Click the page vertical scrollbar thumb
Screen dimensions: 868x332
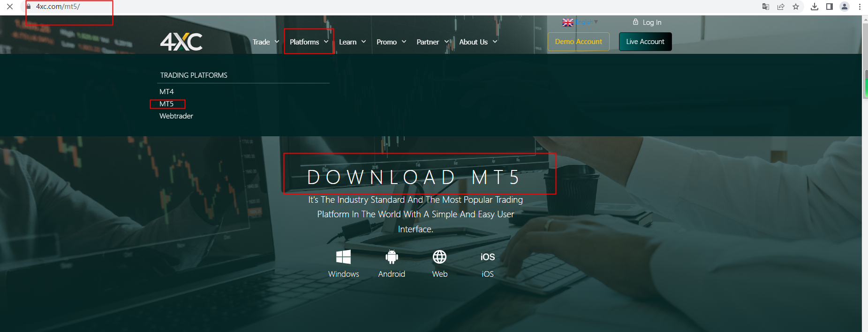(x=865, y=61)
